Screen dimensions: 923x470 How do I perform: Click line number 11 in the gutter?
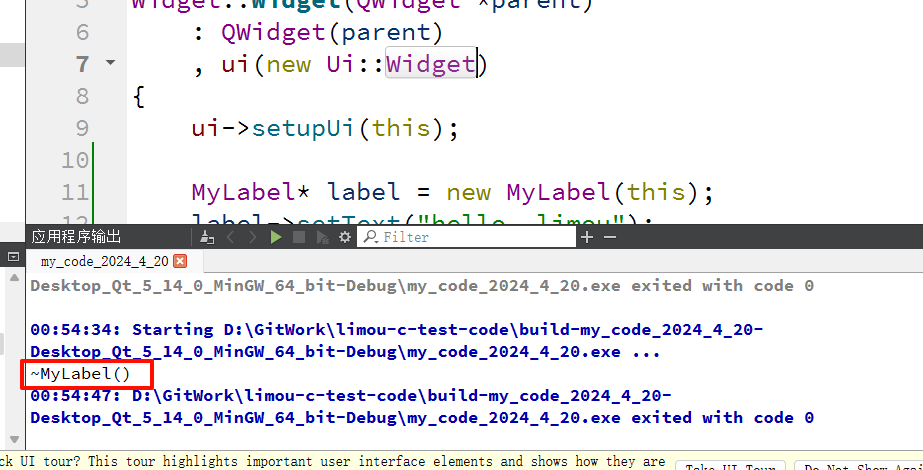point(75,192)
